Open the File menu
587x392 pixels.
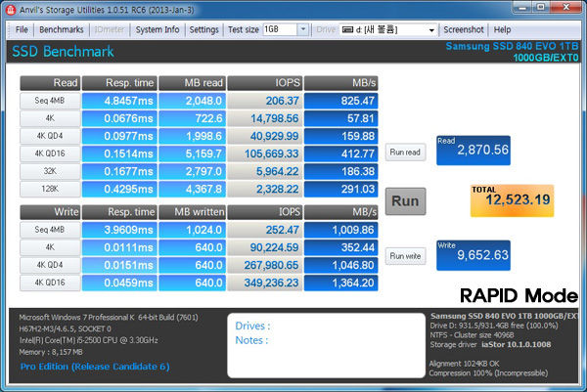click(22, 29)
